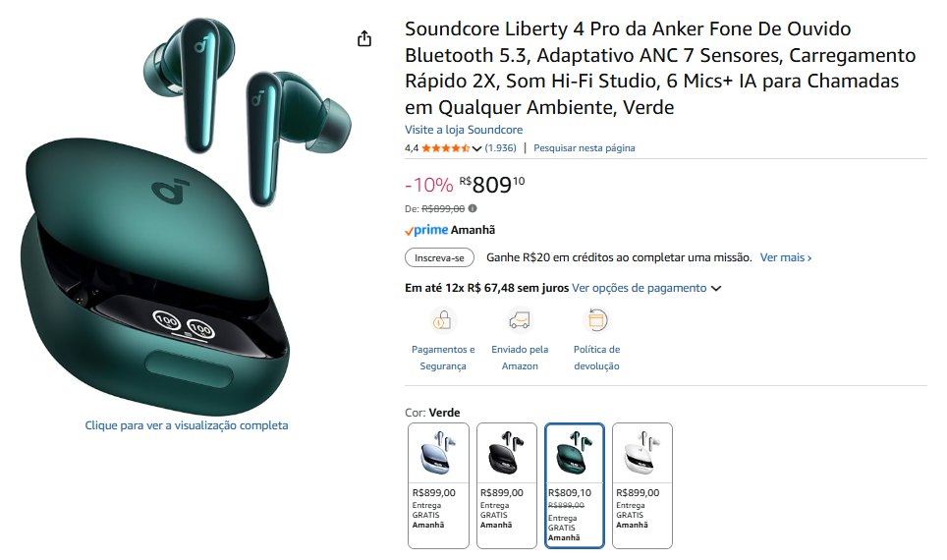Open Ver mais credits details

pos(786,257)
